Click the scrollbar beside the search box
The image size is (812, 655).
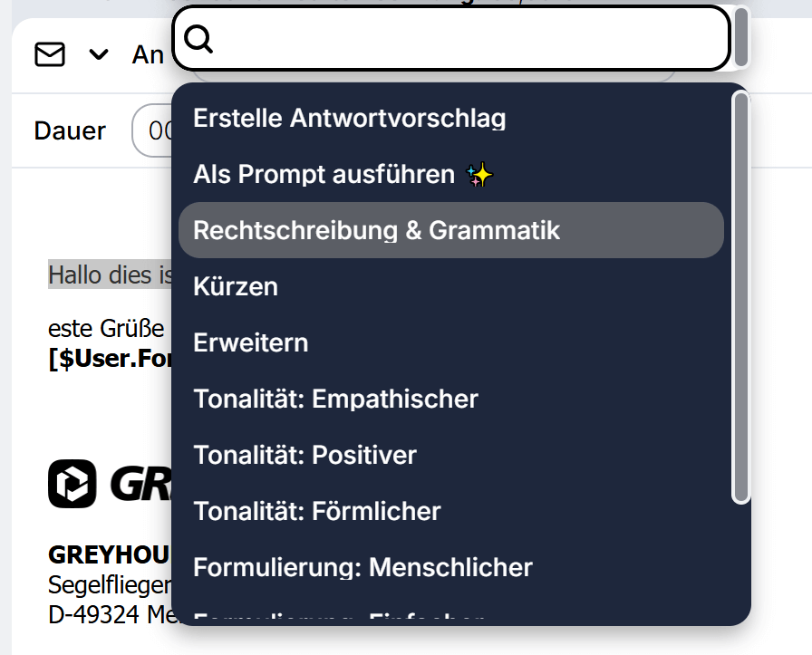[x=741, y=36]
